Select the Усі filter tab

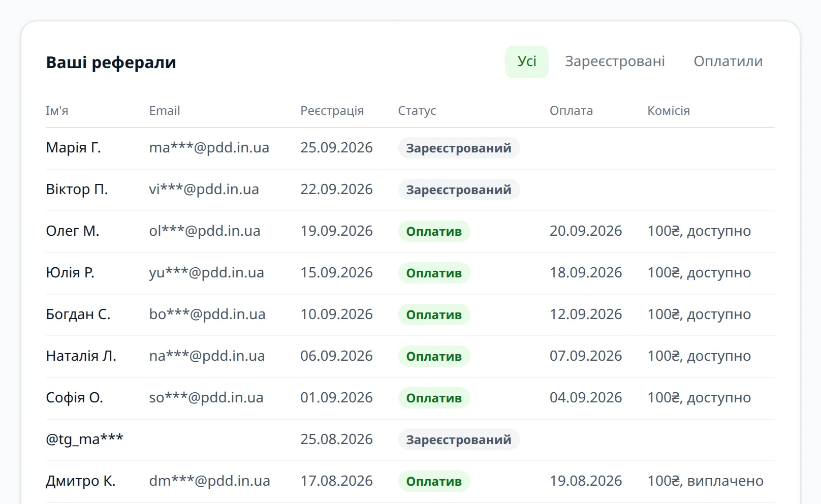click(526, 62)
